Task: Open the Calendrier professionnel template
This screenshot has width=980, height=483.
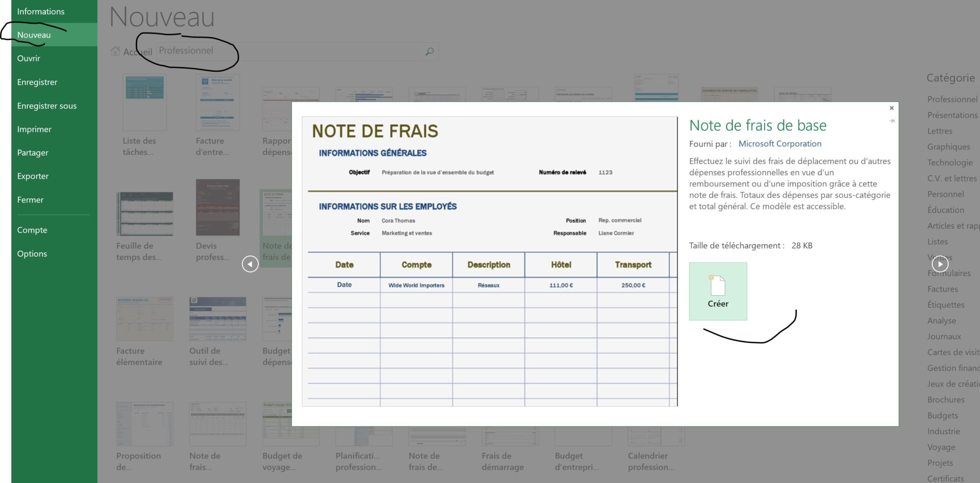Action: [x=656, y=434]
